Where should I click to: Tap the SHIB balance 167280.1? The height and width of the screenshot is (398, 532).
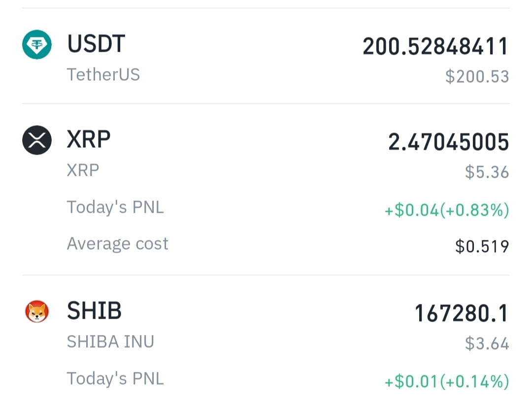tap(462, 313)
